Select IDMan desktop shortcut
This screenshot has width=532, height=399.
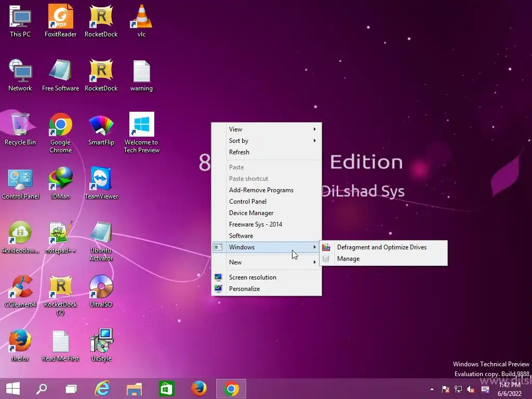pyautogui.click(x=60, y=183)
